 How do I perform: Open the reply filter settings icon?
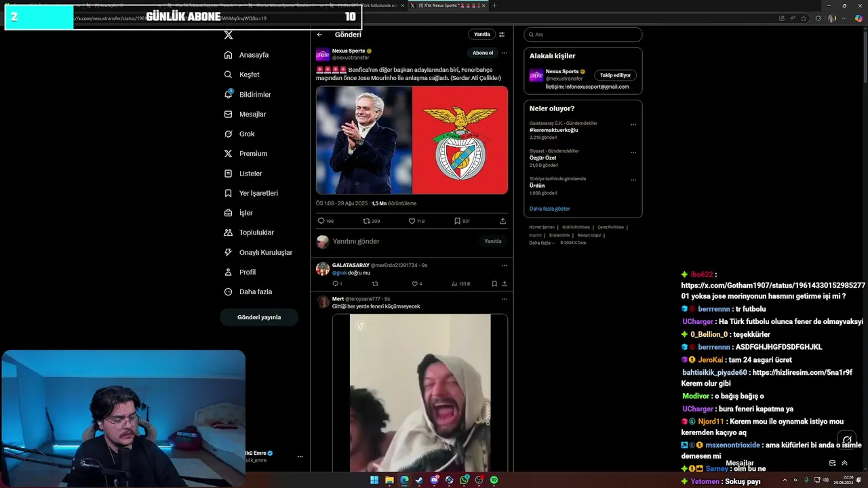502,35
